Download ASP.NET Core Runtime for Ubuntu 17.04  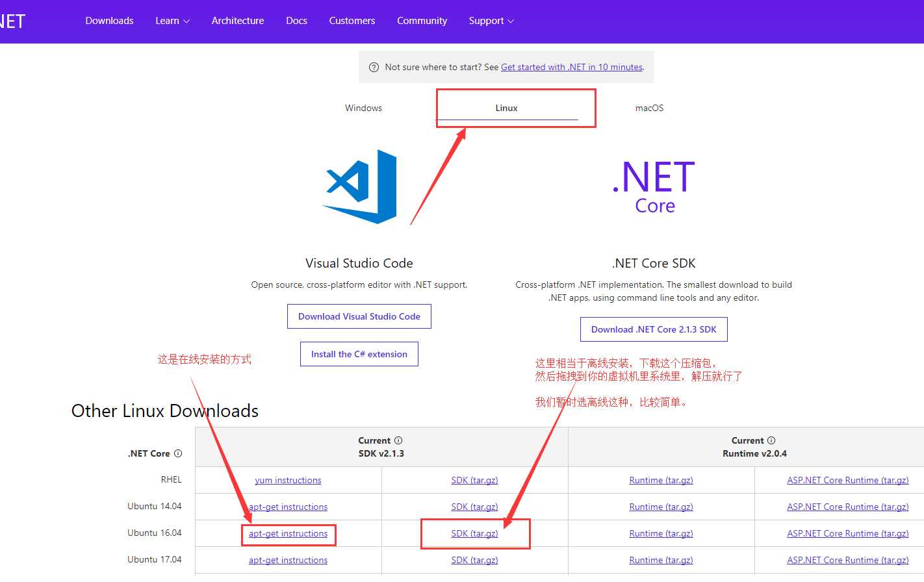(848, 560)
